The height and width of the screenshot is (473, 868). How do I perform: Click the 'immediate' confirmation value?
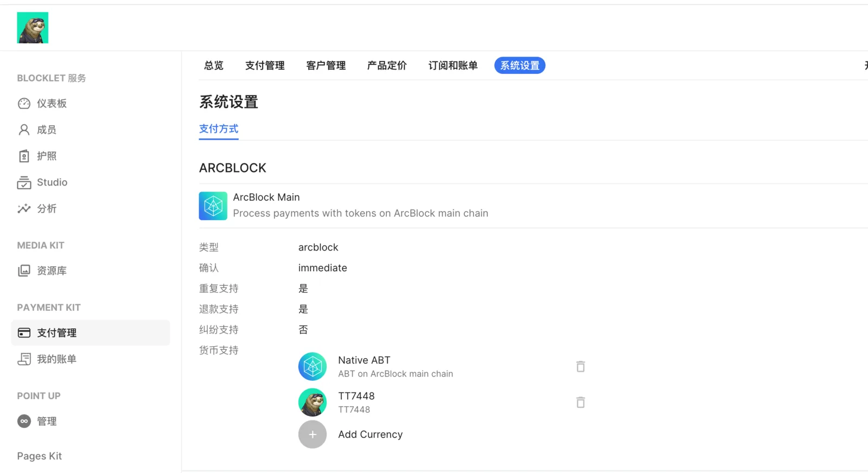[323, 268]
